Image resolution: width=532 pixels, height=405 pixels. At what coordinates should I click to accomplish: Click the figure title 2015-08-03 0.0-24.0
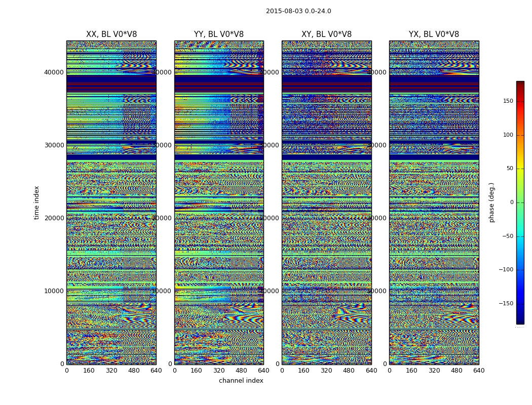coord(298,11)
